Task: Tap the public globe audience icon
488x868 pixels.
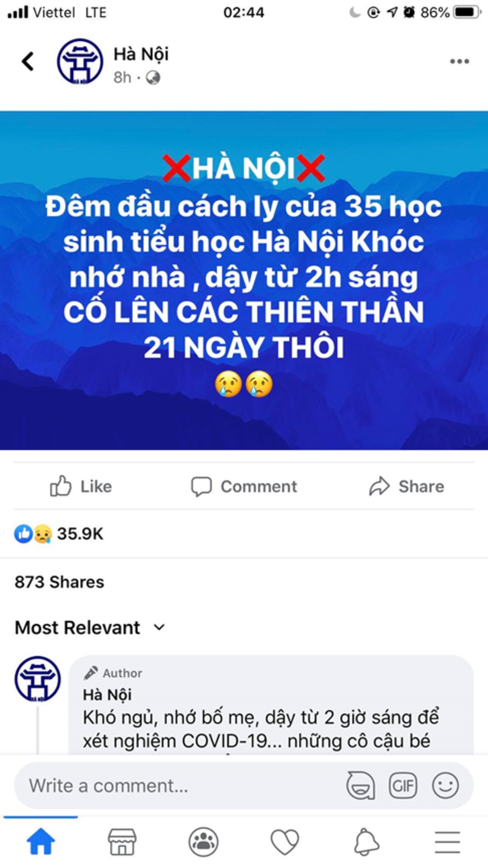Action: pos(153,78)
